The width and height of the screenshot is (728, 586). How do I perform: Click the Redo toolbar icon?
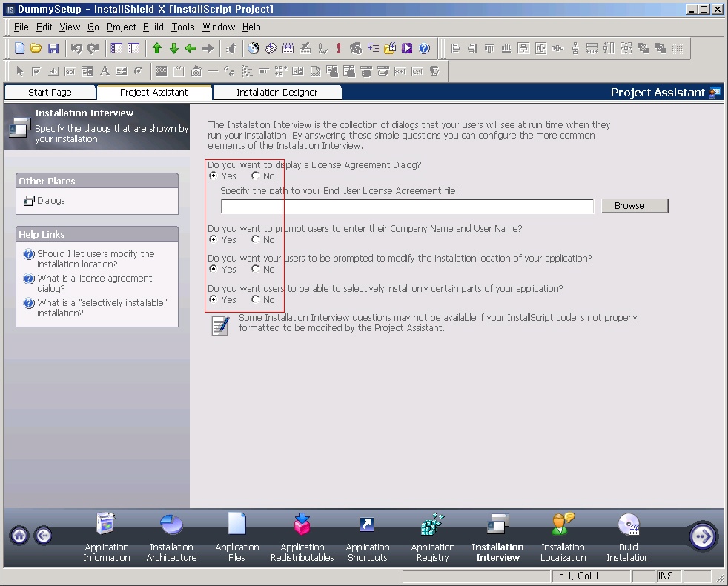click(x=93, y=48)
